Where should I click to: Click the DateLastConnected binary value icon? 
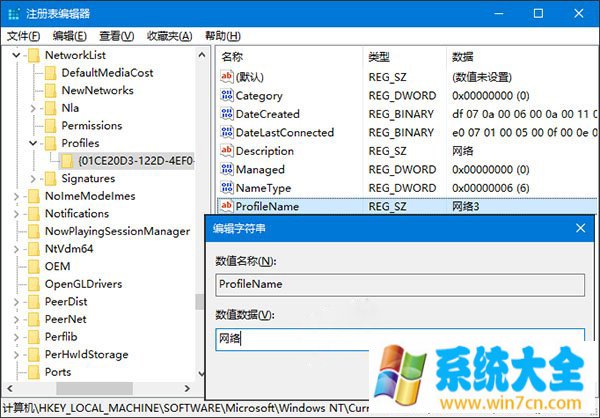pyautogui.click(x=227, y=132)
